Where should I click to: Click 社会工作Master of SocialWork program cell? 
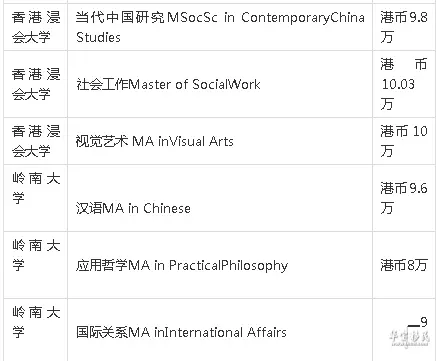coord(168,84)
